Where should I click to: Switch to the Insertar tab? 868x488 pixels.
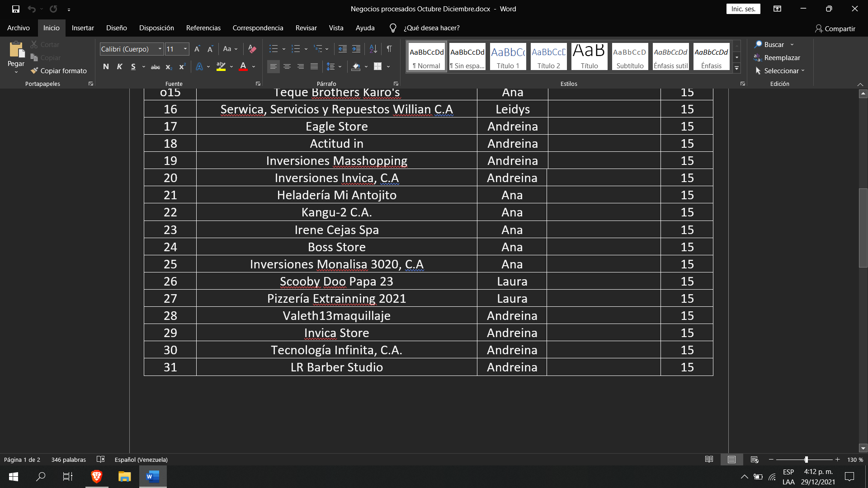pos(83,28)
